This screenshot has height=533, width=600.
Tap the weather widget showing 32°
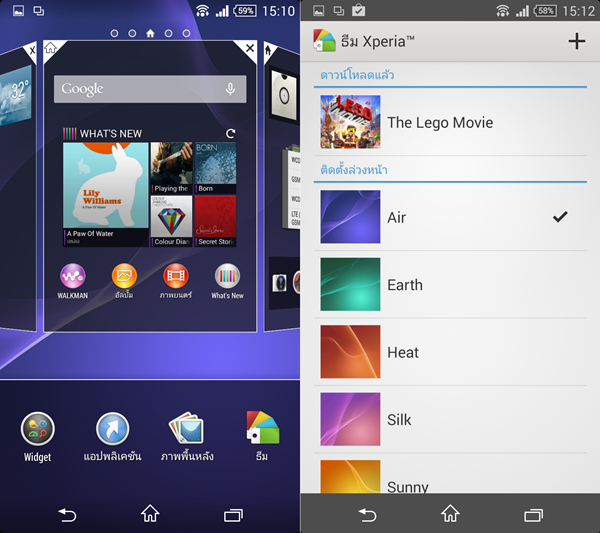[x=16, y=95]
